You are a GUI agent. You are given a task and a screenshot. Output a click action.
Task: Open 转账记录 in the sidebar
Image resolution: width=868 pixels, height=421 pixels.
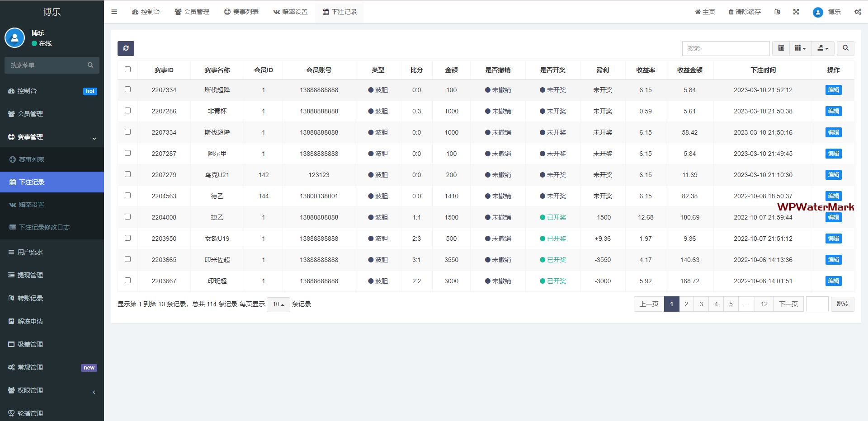coord(52,298)
